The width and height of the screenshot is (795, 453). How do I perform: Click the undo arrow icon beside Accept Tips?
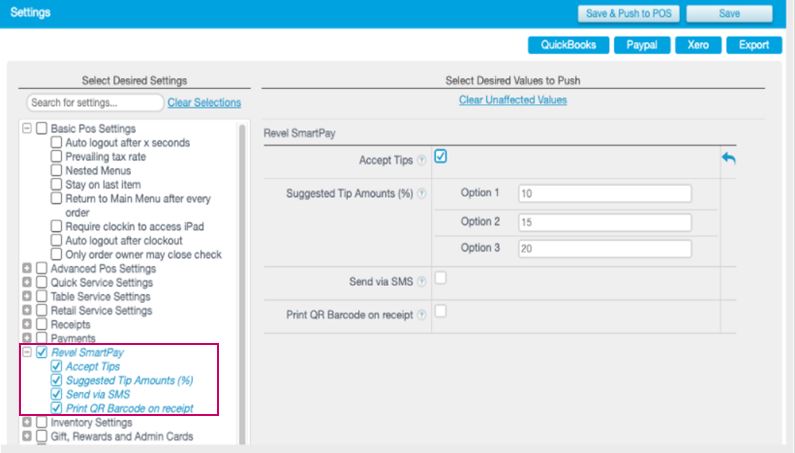click(728, 159)
